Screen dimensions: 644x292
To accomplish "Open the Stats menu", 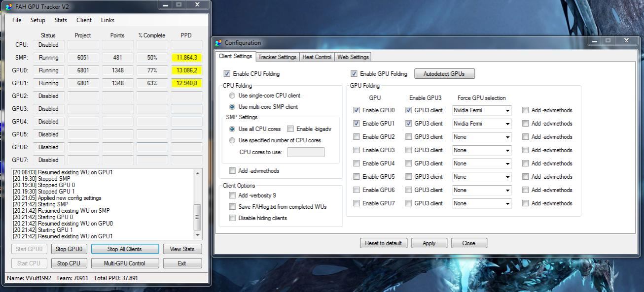I will coord(61,20).
